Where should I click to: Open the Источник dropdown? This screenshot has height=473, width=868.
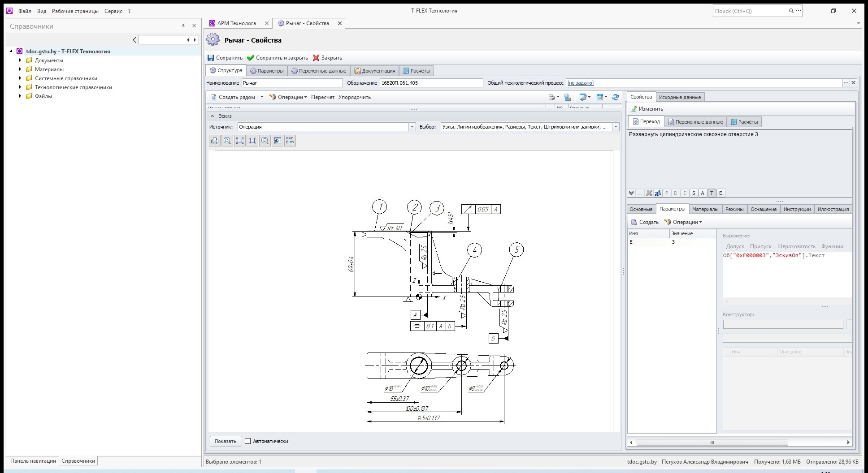[x=412, y=127]
